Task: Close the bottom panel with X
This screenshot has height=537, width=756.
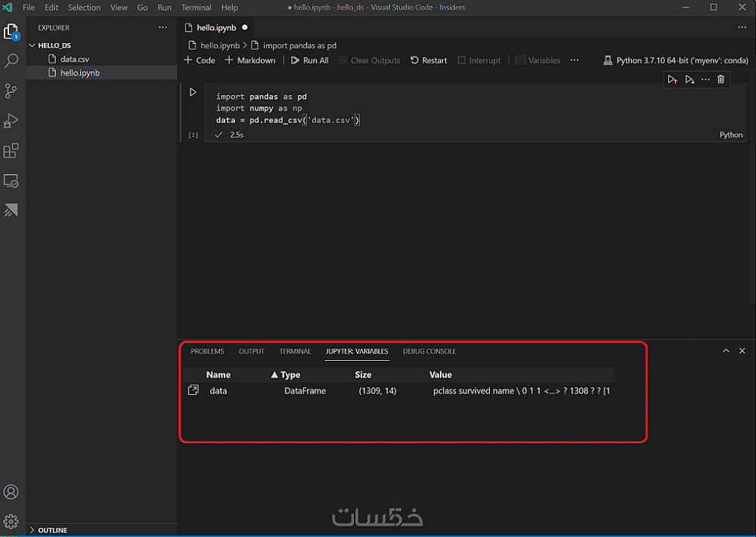Action: click(742, 351)
